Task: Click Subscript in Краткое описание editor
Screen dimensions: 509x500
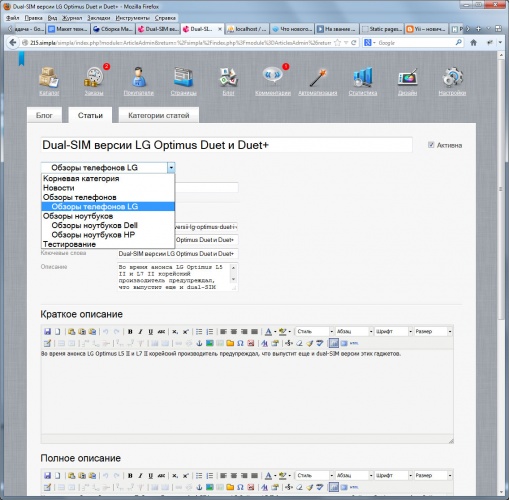Action: point(175,331)
